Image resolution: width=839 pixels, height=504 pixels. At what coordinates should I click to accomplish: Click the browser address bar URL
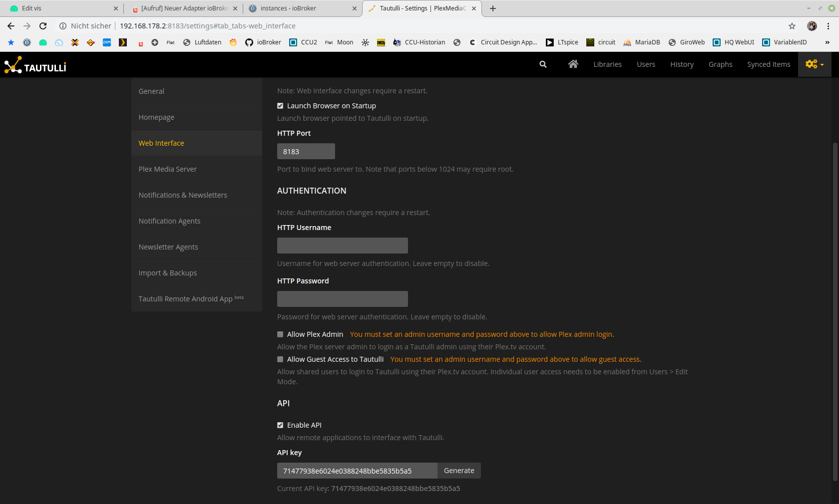(208, 26)
